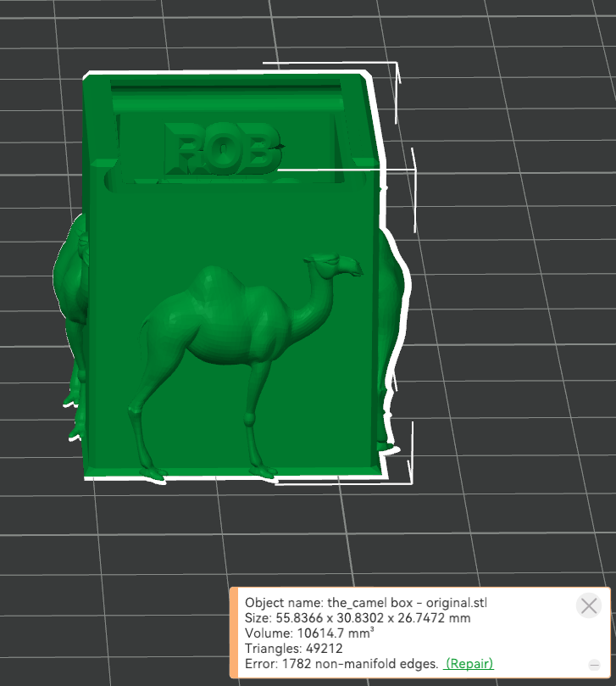This screenshot has height=686, width=616.
Task: Click the Size dimensions text
Action: tap(358, 618)
